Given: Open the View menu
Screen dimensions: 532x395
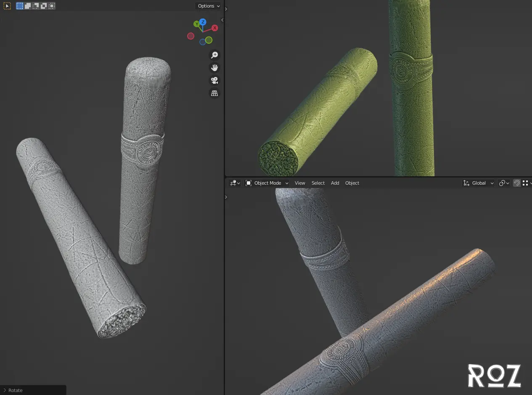Looking at the screenshot, I should [x=300, y=183].
